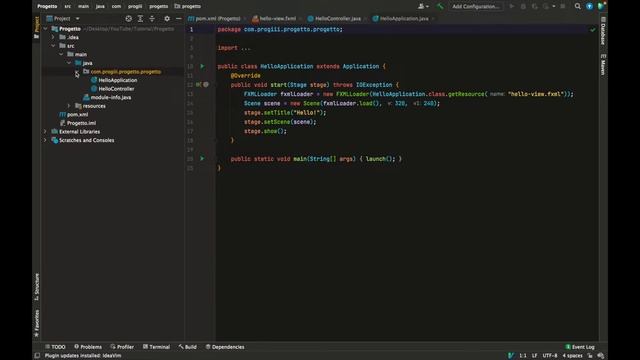Click the Add Configuration button
640x360 pixels.
[476, 6]
